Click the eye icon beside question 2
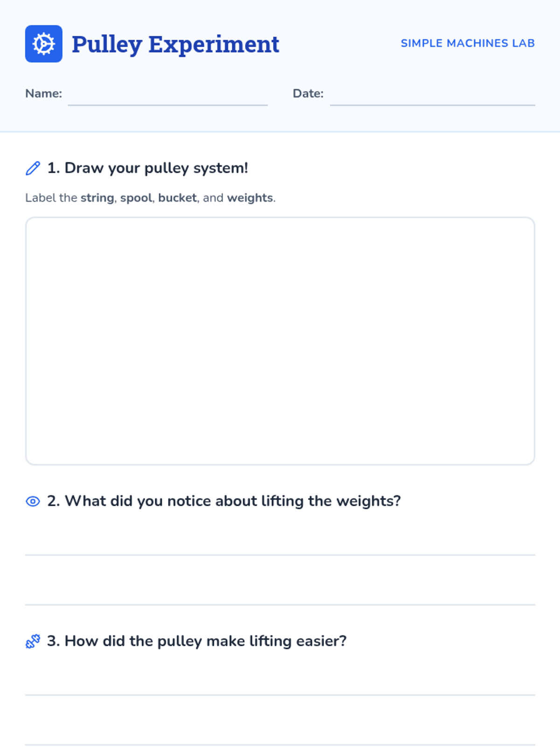The width and height of the screenshot is (560, 747). pos(33,501)
